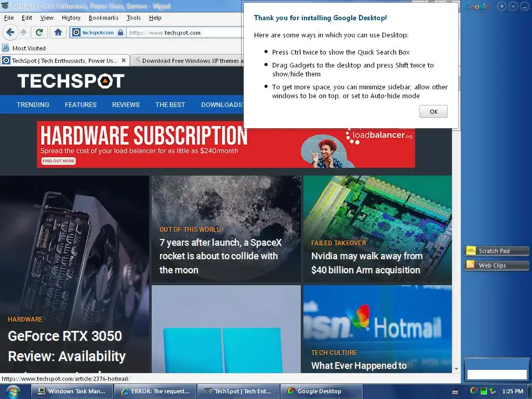
Task: Open the Windows Start button
Action: pos(12,392)
